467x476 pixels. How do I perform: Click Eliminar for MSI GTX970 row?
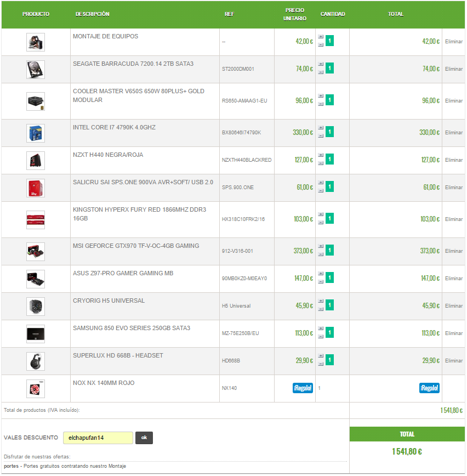(454, 251)
